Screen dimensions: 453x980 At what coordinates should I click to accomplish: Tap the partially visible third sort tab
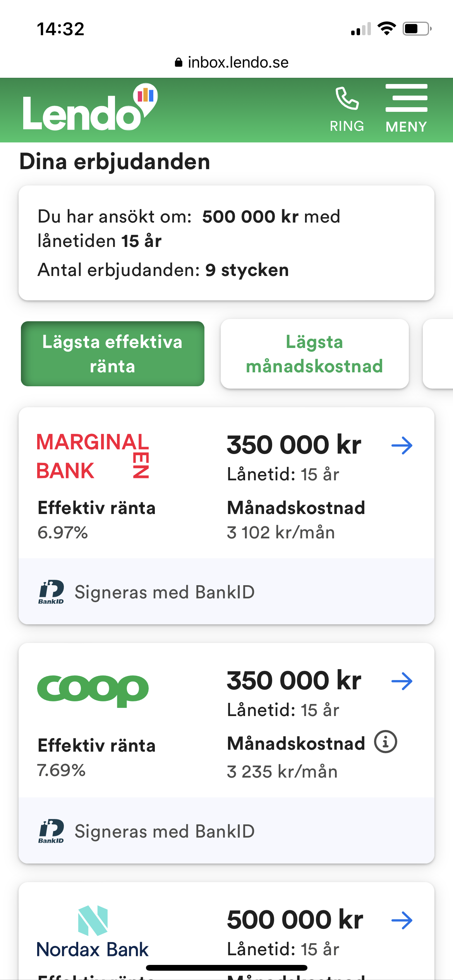439,354
